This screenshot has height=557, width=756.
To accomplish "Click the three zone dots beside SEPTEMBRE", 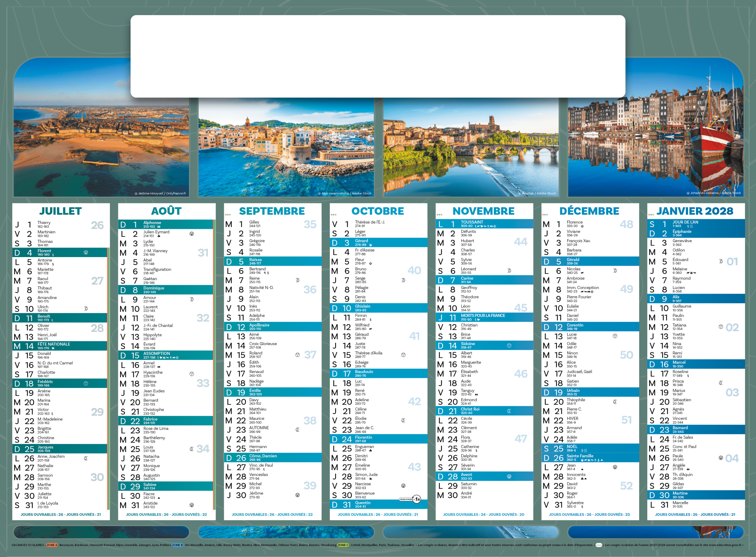I will (228, 215).
